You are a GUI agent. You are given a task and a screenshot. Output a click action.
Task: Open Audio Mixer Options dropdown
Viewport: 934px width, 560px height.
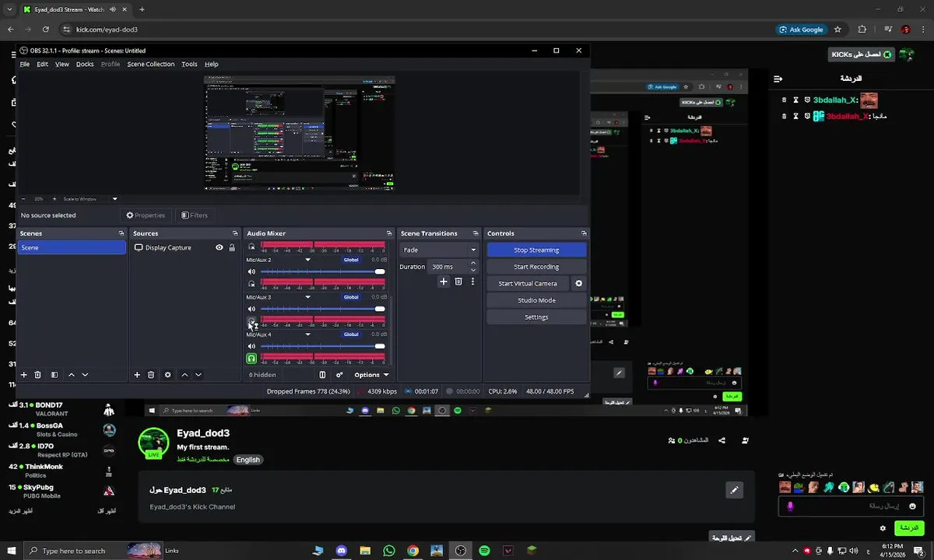point(371,375)
